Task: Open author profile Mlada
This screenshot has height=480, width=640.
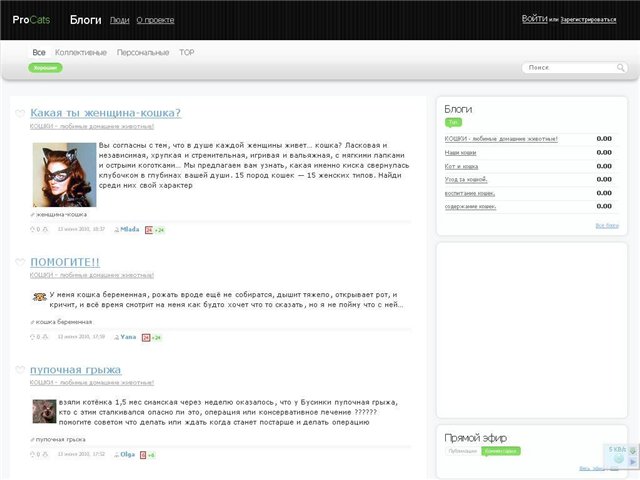Action: coord(130,229)
